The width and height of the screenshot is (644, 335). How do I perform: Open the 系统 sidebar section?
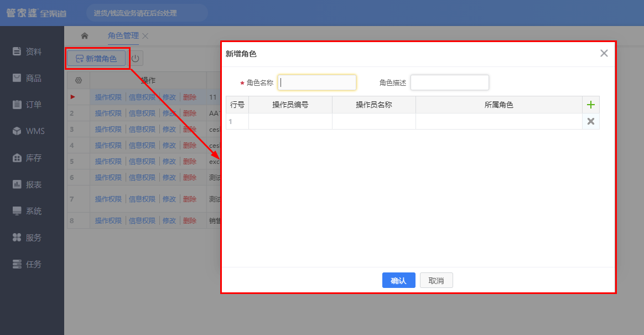[x=27, y=211]
